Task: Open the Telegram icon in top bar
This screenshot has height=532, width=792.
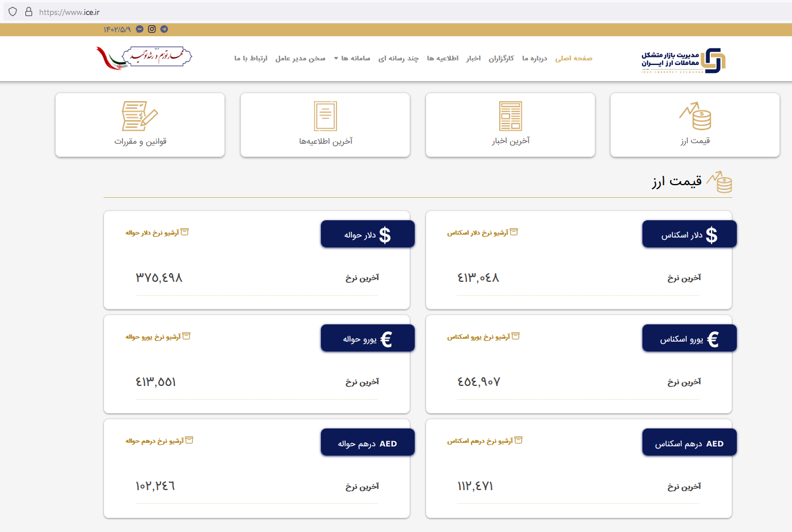Action: tap(163, 28)
